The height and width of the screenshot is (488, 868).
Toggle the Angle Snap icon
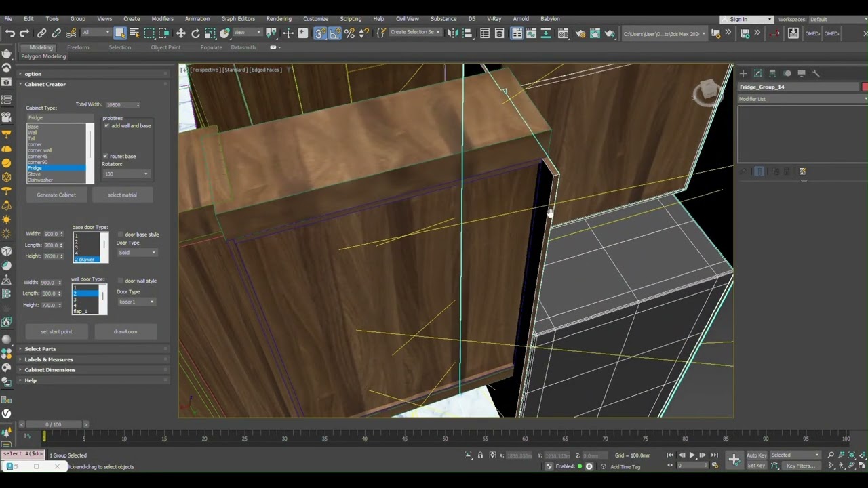(x=335, y=33)
